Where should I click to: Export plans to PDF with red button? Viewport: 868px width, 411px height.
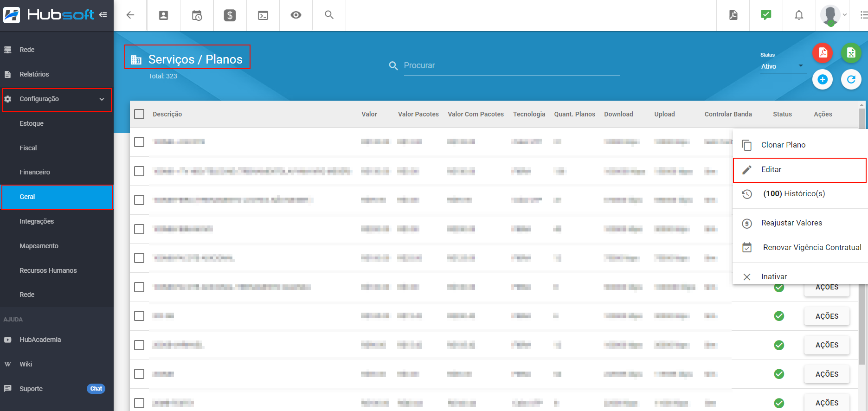click(x=823, y=53)
